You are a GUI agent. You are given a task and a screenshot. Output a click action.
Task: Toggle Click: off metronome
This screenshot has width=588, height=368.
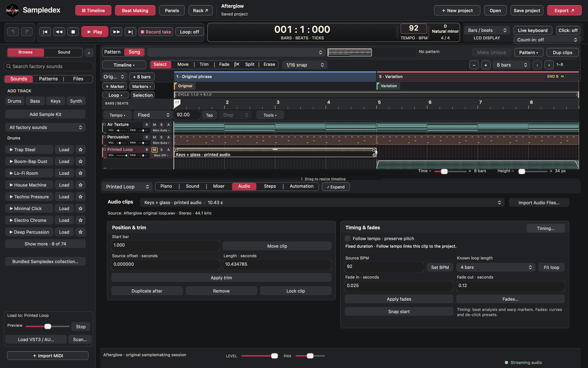tap(568, 30)
